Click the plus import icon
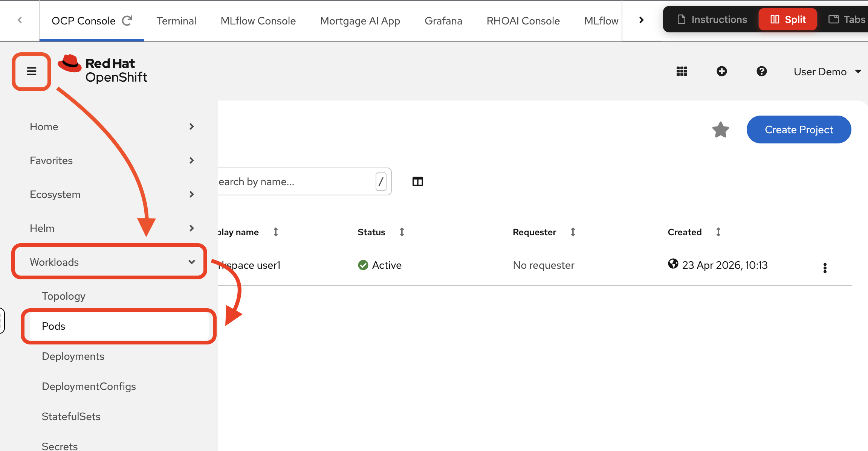Viewport: 868px width, 451px height. [x=722, y=71]
